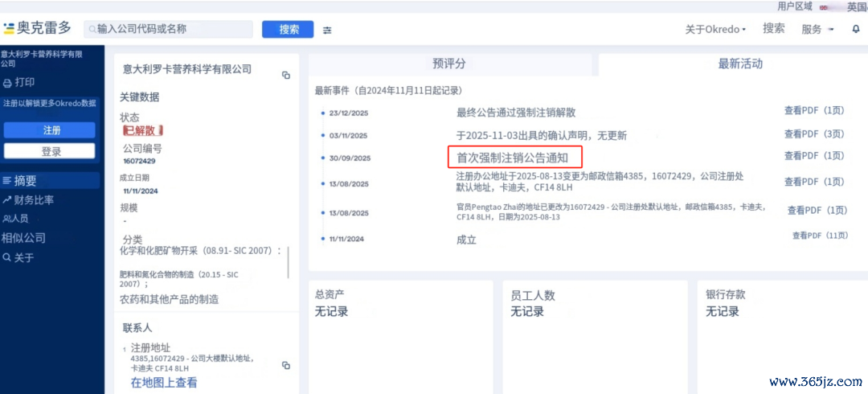Expand the 关于Okredo dropdown
Viewport: 868px width, 394px height.
click(x=716, y=30)
